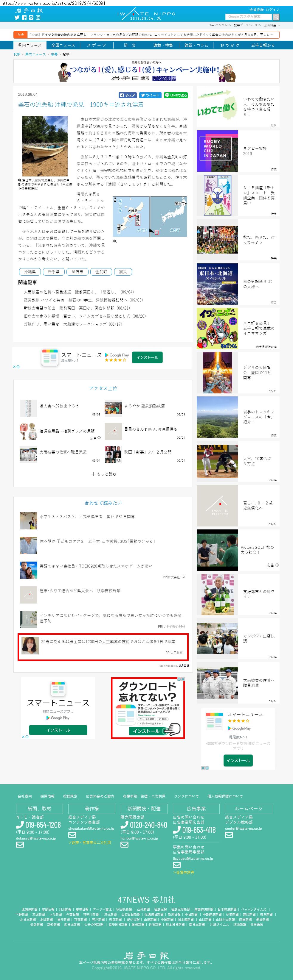This screenshot has width=293, height=980.
Task: Select 連載・特集 navigation tab
Action: pos(163,45)
